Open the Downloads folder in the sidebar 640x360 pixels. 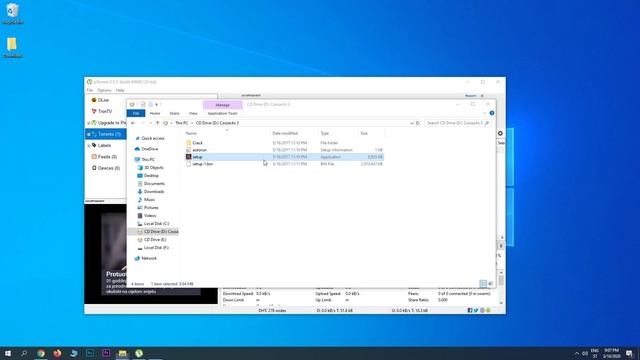pos(154,191)
